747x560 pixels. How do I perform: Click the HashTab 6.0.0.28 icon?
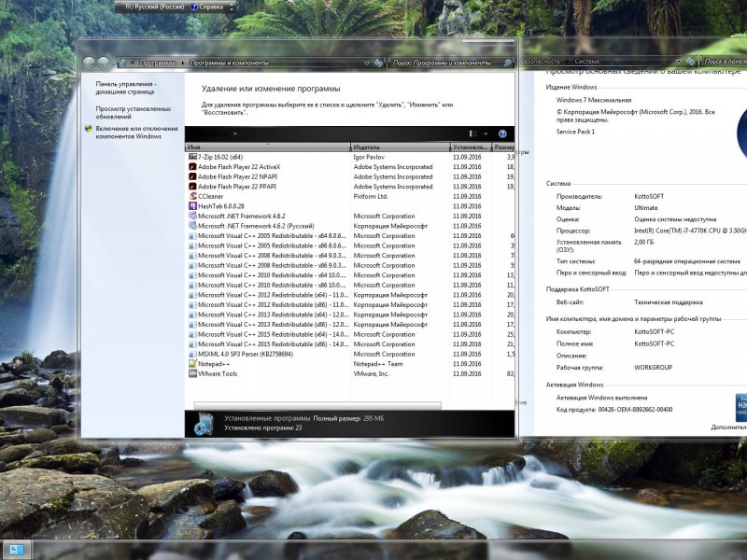[192, 206]
